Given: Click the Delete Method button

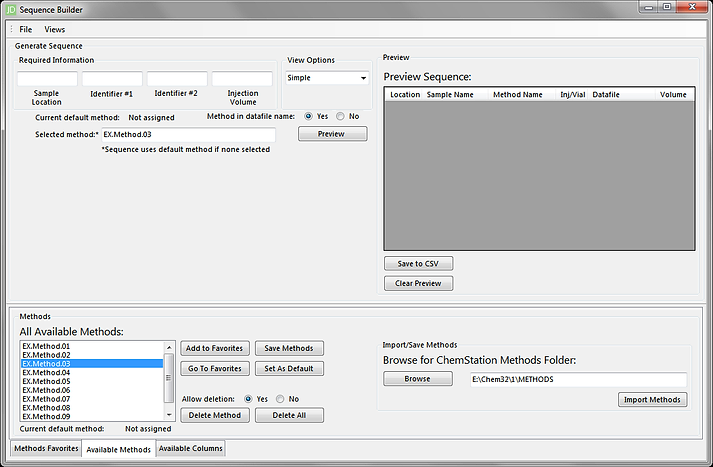Looking at the screenshot, I should click(x=215, y=415).
